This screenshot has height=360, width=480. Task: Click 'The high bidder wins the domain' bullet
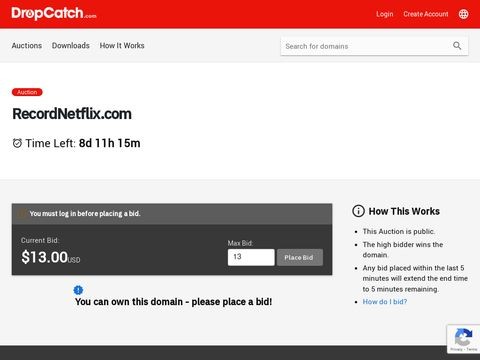[x=403, y=250]
